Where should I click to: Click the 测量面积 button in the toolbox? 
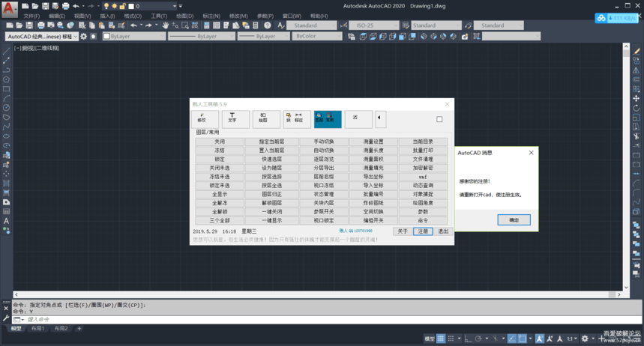pos(373,159)
